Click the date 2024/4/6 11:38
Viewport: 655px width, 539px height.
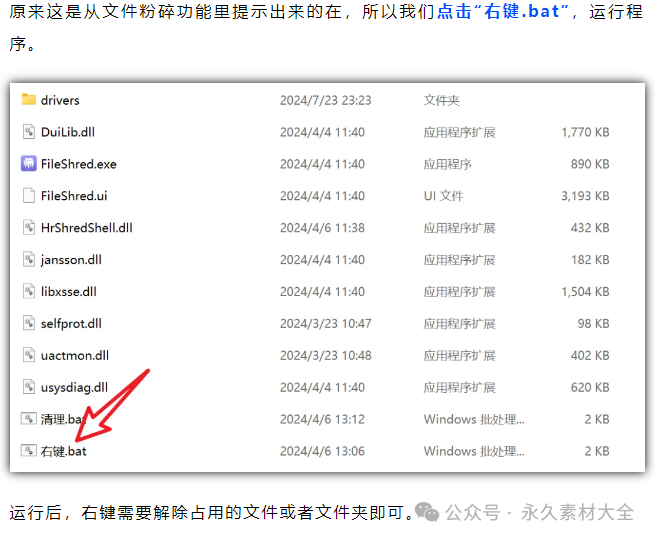(x=322, y=228)
